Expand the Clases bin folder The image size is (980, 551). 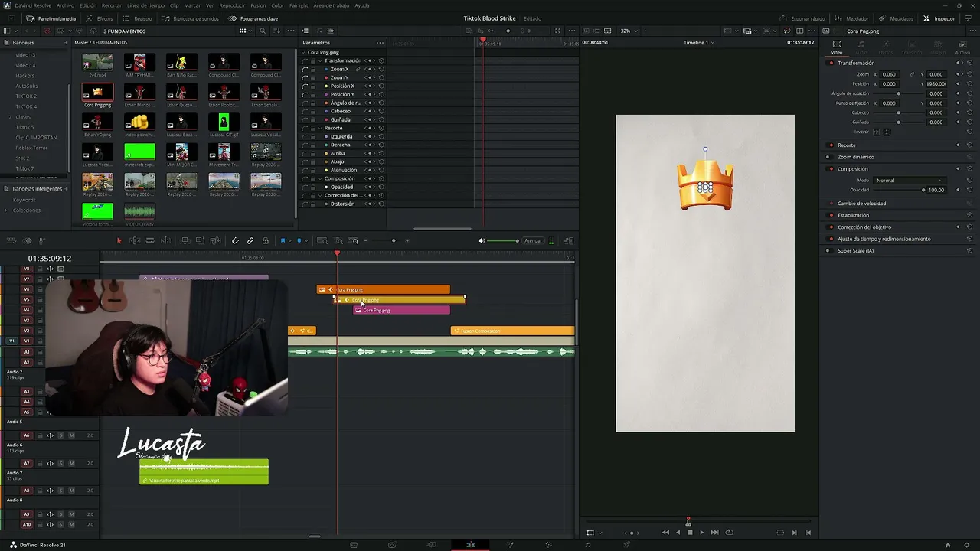coord(10,117)
